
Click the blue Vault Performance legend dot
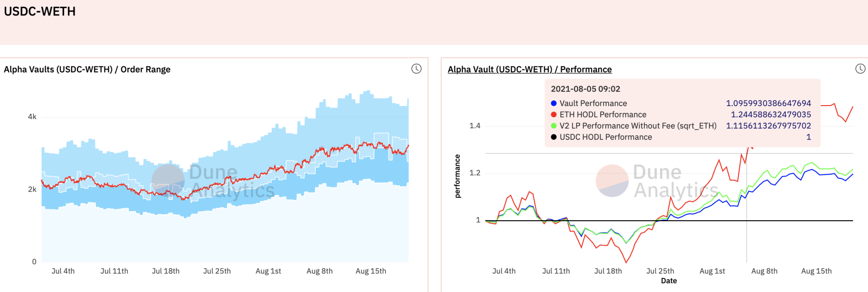(x=554, y=103)
